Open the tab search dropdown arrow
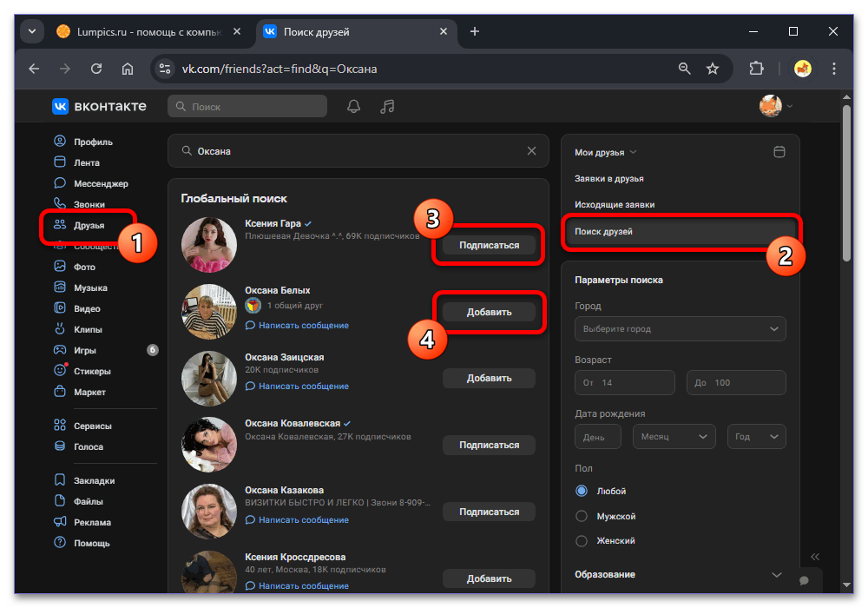This screenshot has width=868, height=608. coord(32,31)
